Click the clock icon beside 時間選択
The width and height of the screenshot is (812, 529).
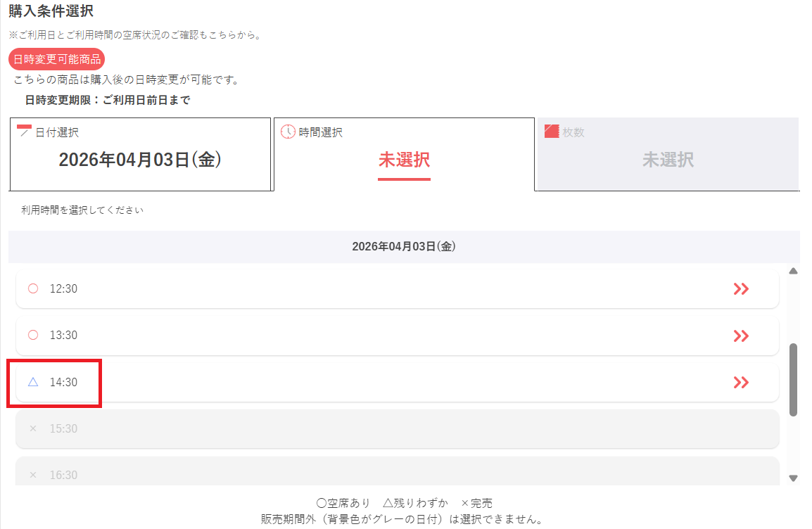click(288, 132)
